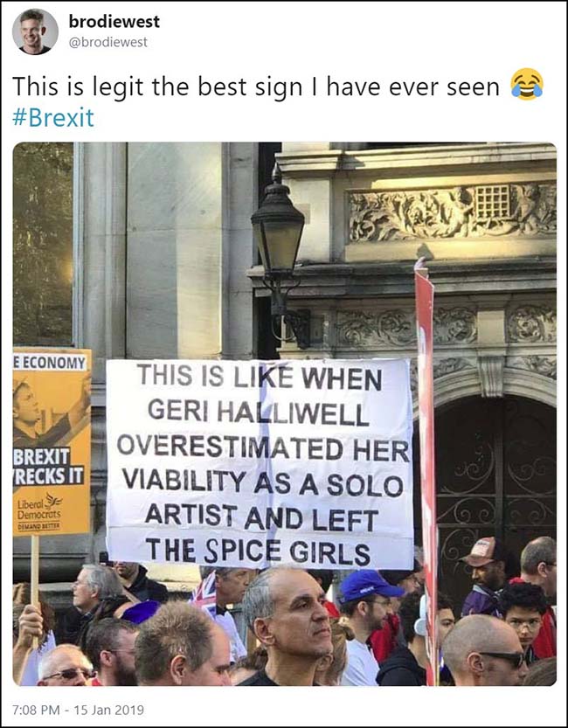Click the black street lantern in the photo

(278, 241)
